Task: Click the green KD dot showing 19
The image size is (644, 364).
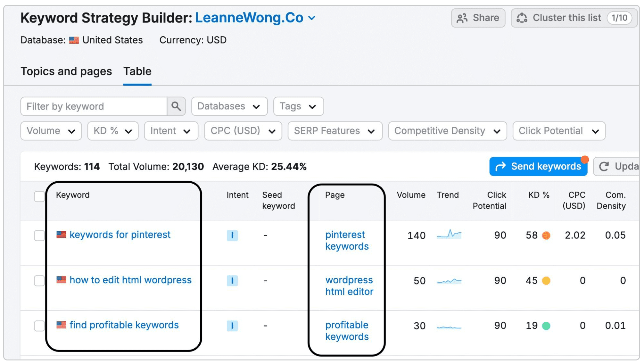Action: (x=546, y=325)
